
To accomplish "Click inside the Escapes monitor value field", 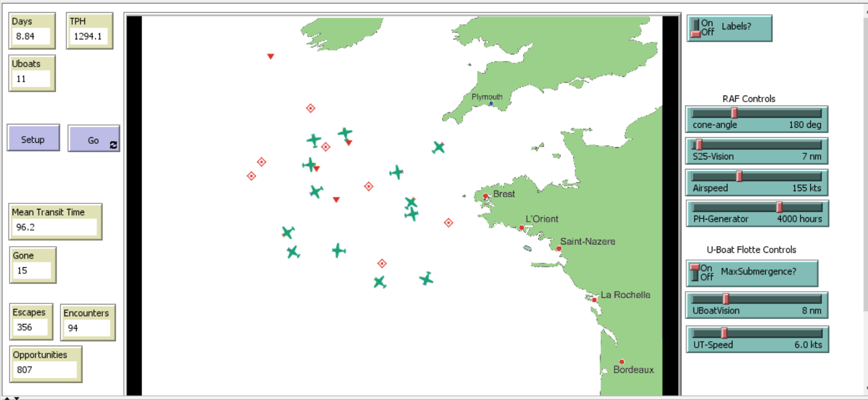I will click(31, 328).
